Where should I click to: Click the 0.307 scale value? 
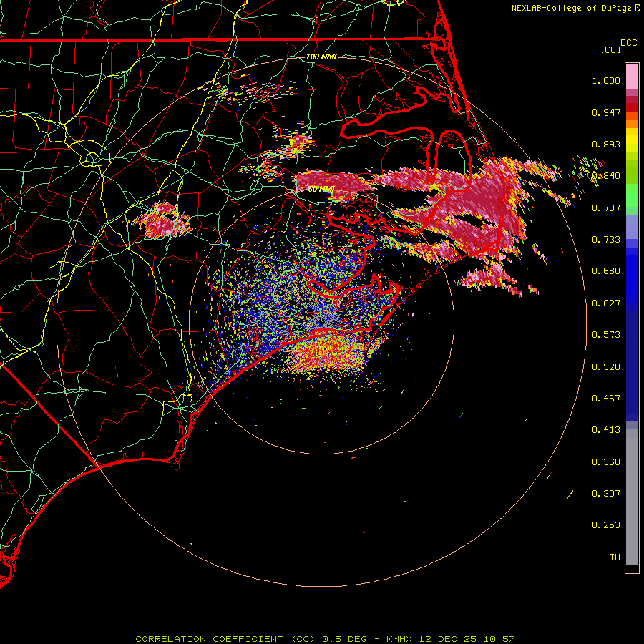[x=606, y=494]
